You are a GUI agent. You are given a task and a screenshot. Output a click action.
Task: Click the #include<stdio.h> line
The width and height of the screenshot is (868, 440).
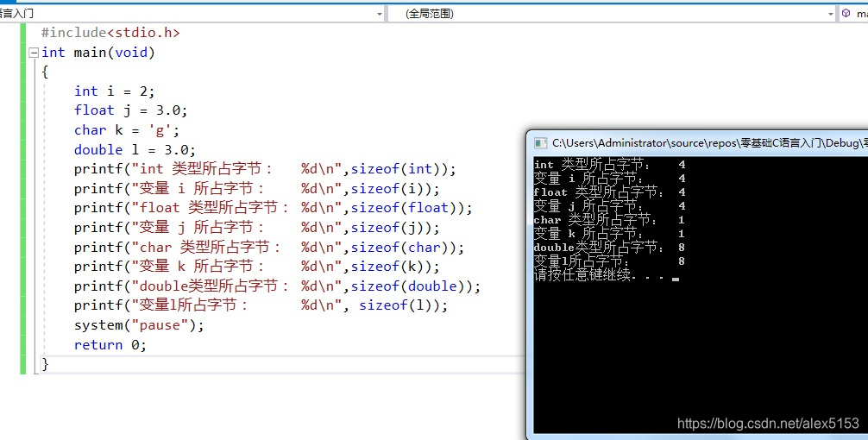[x=110, y=33]
